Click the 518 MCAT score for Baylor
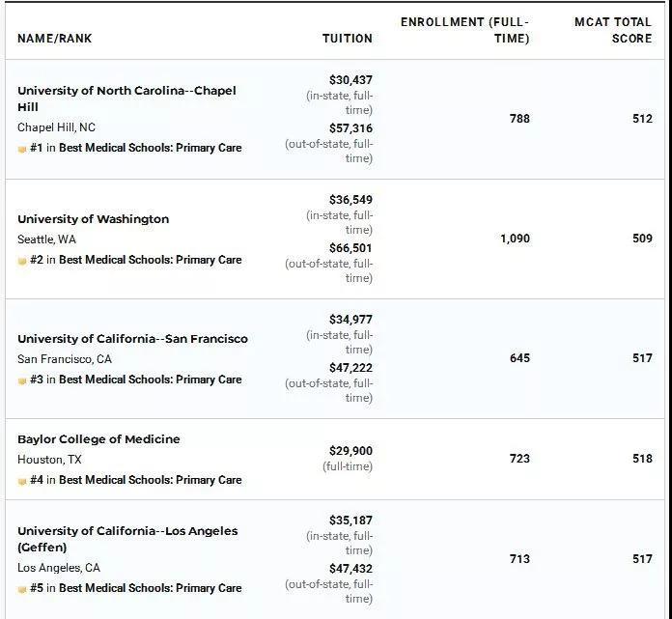 click(x=642, y=459)
